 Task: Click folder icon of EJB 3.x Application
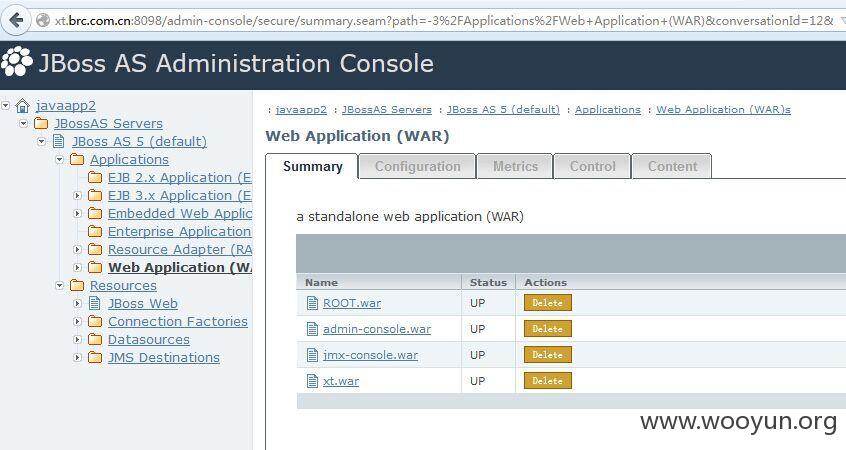pyautogui.click(x=95, y=195)
